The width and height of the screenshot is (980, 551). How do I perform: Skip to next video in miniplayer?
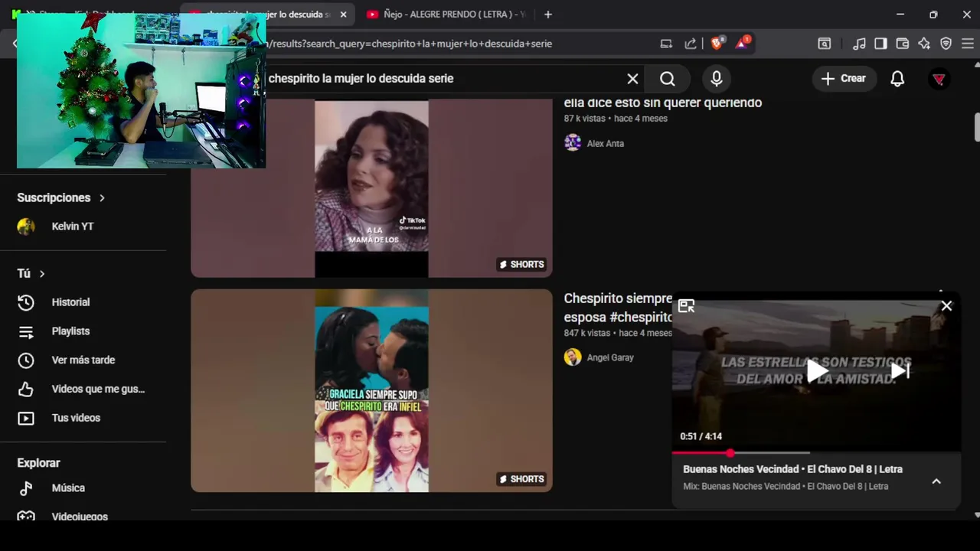[900, 371]
